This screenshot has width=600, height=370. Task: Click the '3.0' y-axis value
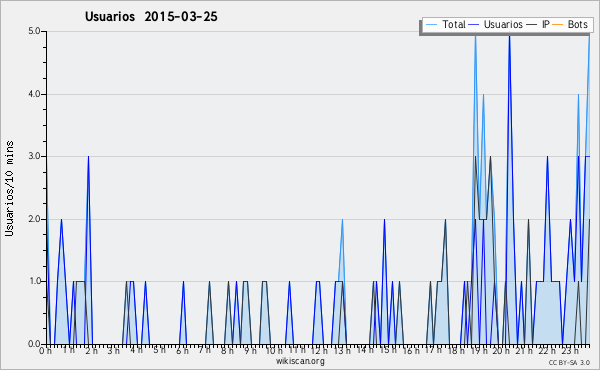(34, 156)
